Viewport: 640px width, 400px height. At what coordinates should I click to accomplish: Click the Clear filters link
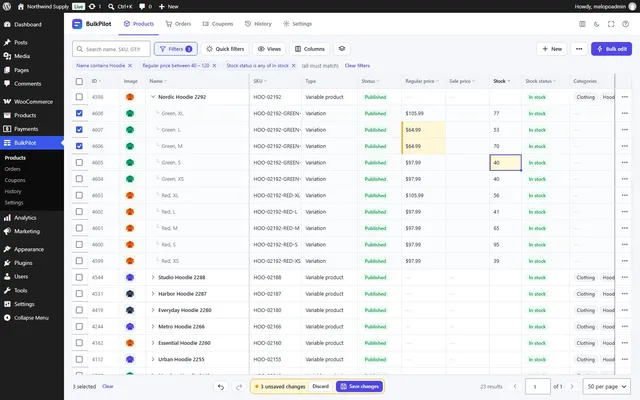(x=357, y=66)
